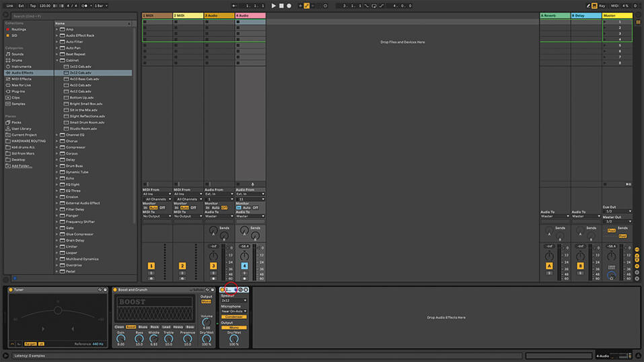644x362 pixels.
Task: Select the 1 MIDI track header
Action: 157,15
